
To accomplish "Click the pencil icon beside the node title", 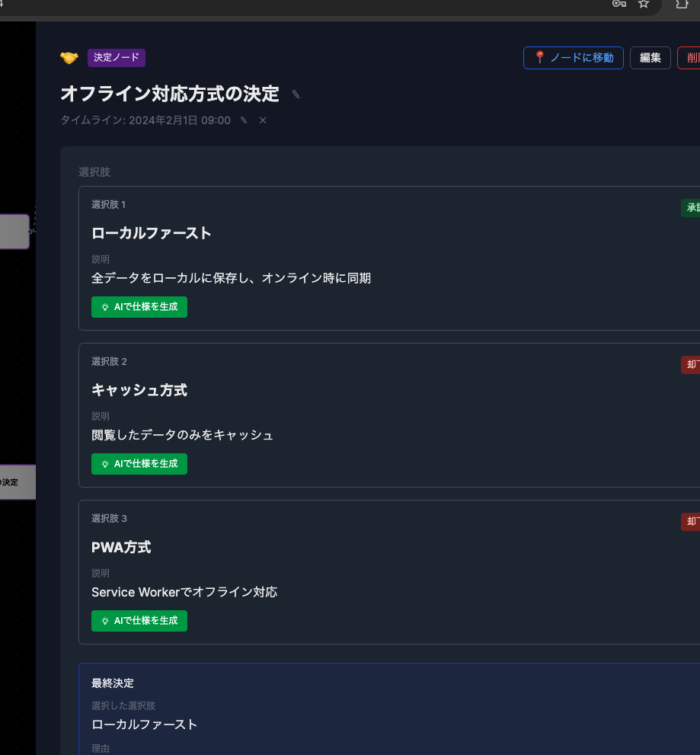I will point(295,94).
